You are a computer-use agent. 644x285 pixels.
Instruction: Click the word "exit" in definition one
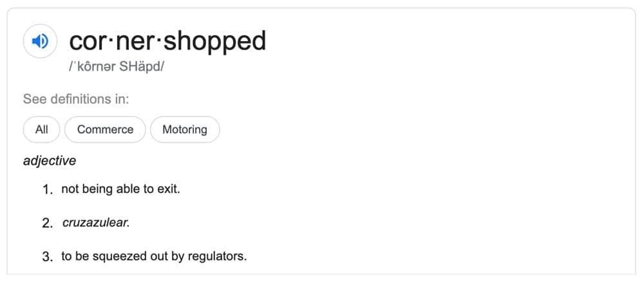(x=169, y=189)
